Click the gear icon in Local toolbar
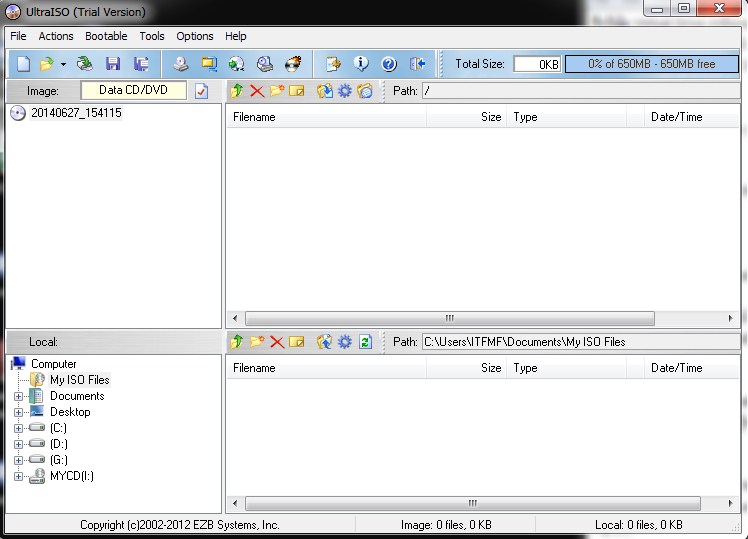 pyautogui.click(x=344, y=342)
